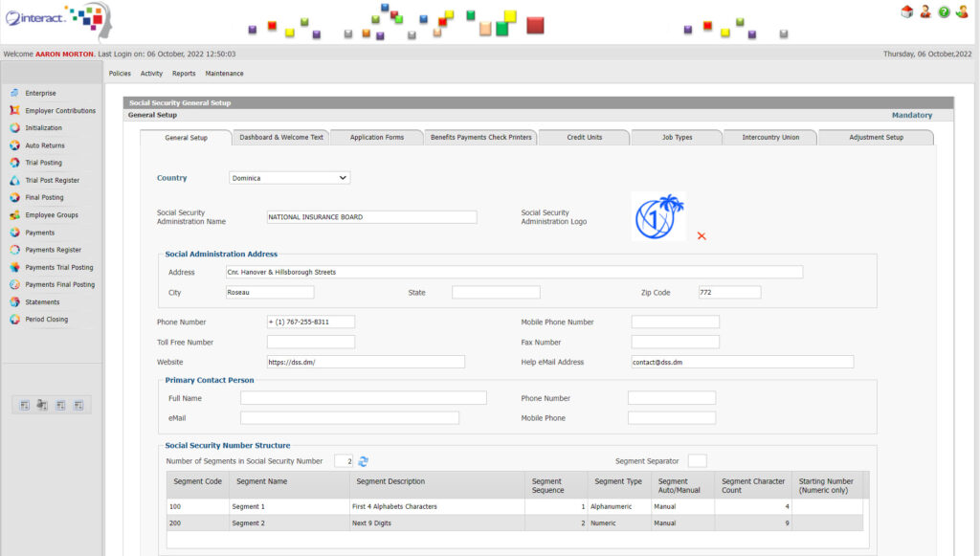This screenshot has height=556, width=980.
Task: Click the Social Security Administration Logo image
Action: 658,216
